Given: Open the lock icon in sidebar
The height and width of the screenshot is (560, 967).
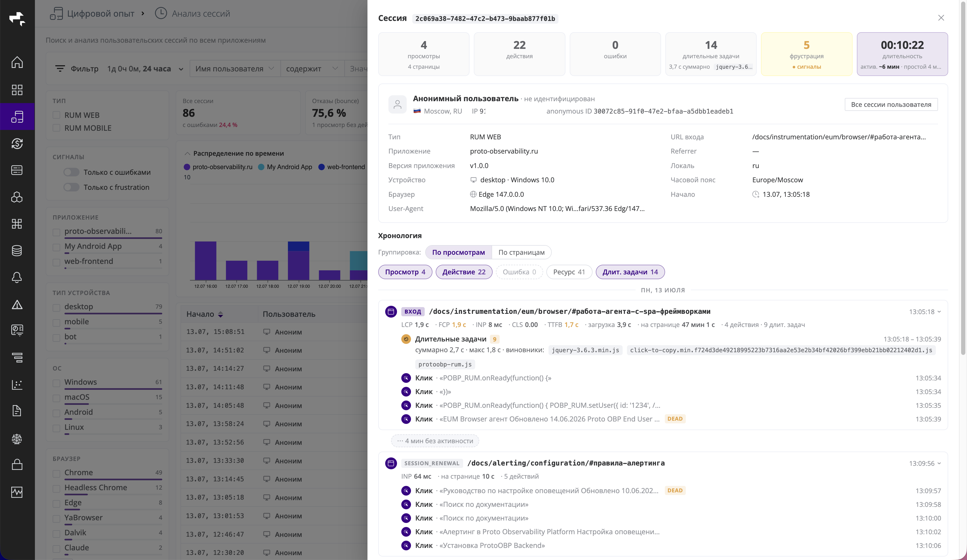Looking at the screenshot, I should (x=17, y=464).
